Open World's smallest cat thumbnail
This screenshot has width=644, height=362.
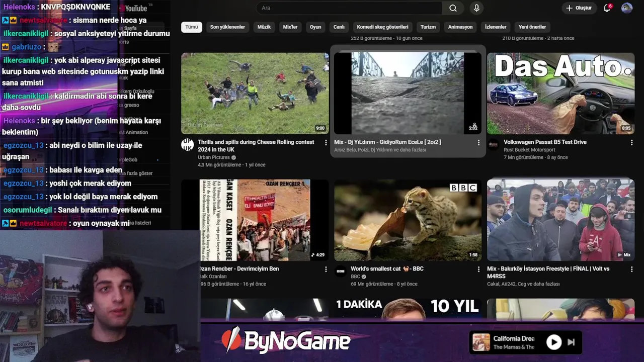[408, 220]
